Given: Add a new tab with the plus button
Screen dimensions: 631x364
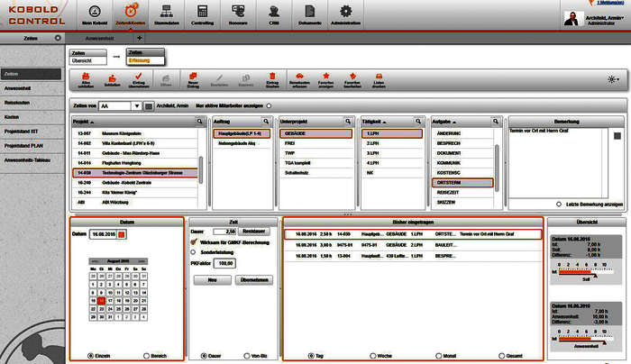Looking at the screenshot, I should (139, 38).
